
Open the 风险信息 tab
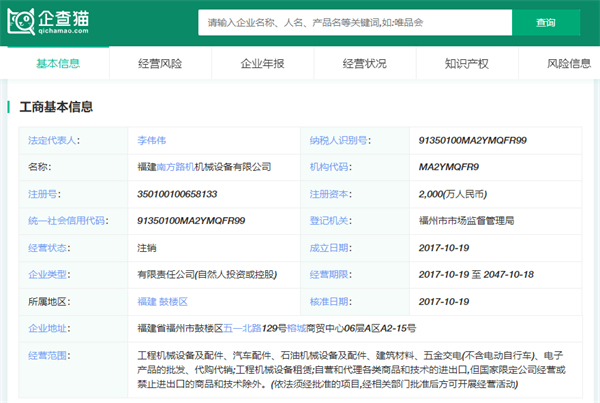(569, 64)
